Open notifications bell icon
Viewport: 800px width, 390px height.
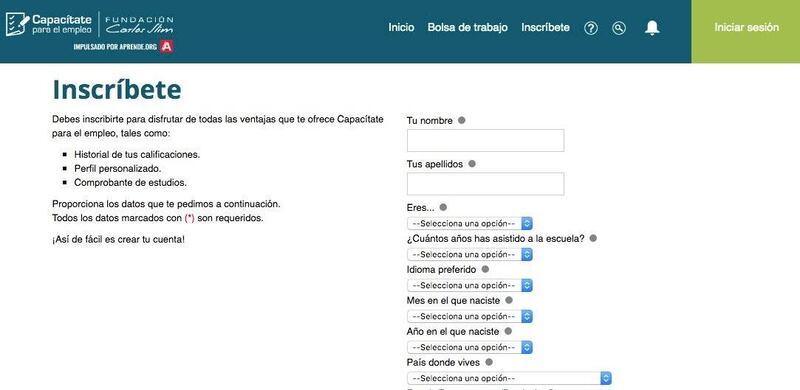coord(652,28)
